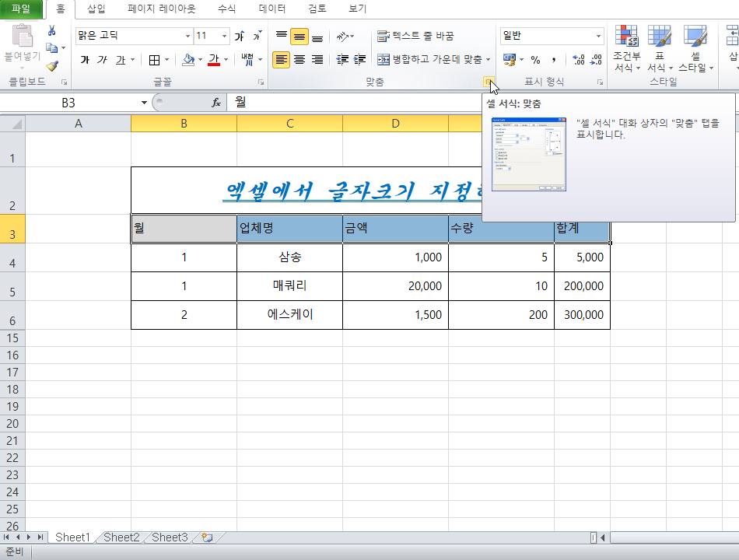
Task: Open the Name Box dropdown arrow
Action: tap(144, 103)
